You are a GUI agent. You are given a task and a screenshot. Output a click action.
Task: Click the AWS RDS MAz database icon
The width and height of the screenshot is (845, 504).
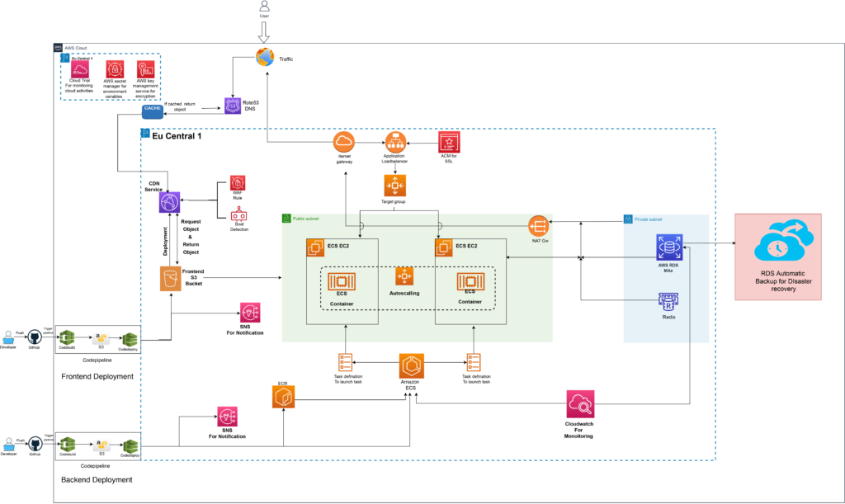[x=668, y=246]
